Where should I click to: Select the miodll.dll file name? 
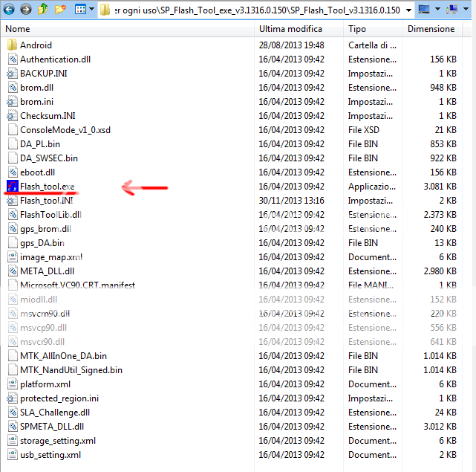[x=39, y=300]
